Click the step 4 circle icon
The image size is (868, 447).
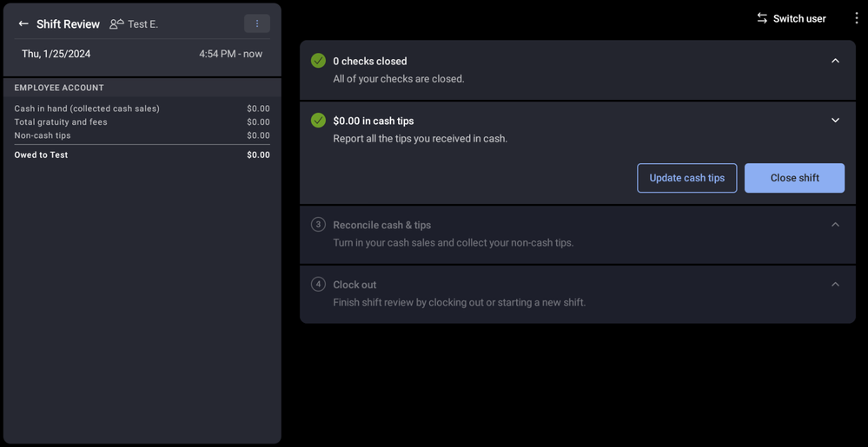tap(318, 285)
